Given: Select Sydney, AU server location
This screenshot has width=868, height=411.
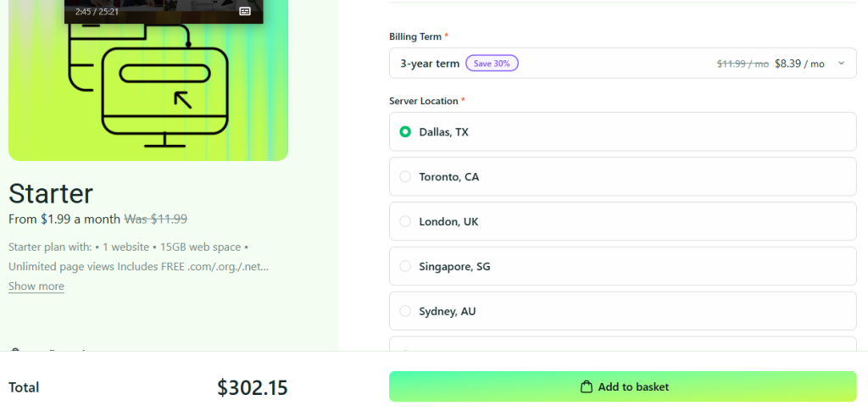Looking at the screenshot, I should click(x=623, y=311).
